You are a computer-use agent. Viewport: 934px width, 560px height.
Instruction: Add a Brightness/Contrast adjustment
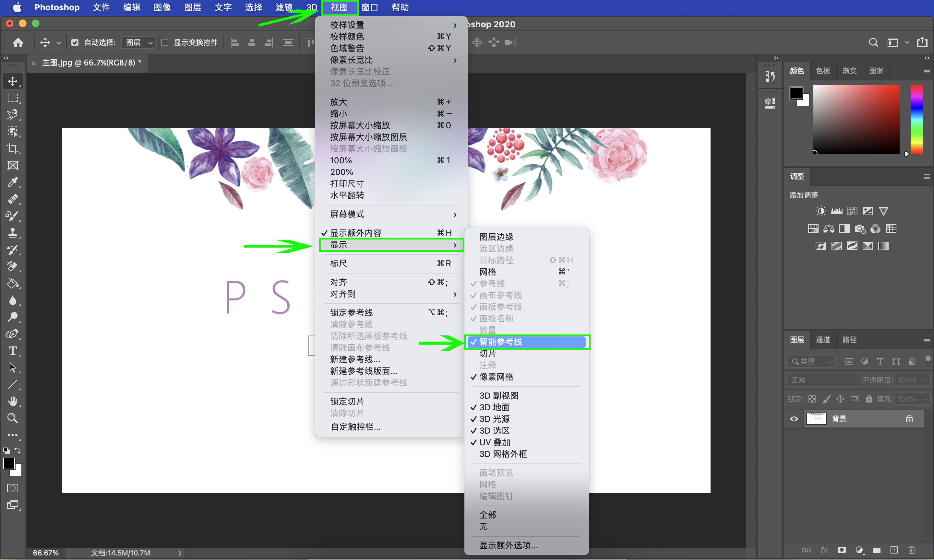pyautogui.click(x=821, y=211)
